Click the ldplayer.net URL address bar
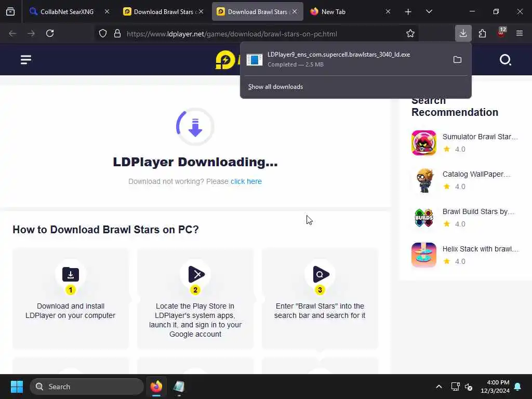 (x=232, y=34)
